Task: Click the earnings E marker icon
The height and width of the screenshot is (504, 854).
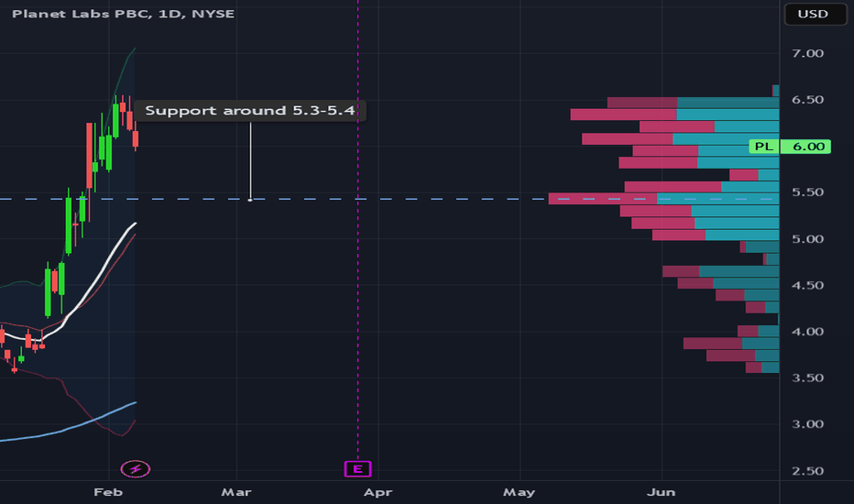Action: click(x=358, y=468)
